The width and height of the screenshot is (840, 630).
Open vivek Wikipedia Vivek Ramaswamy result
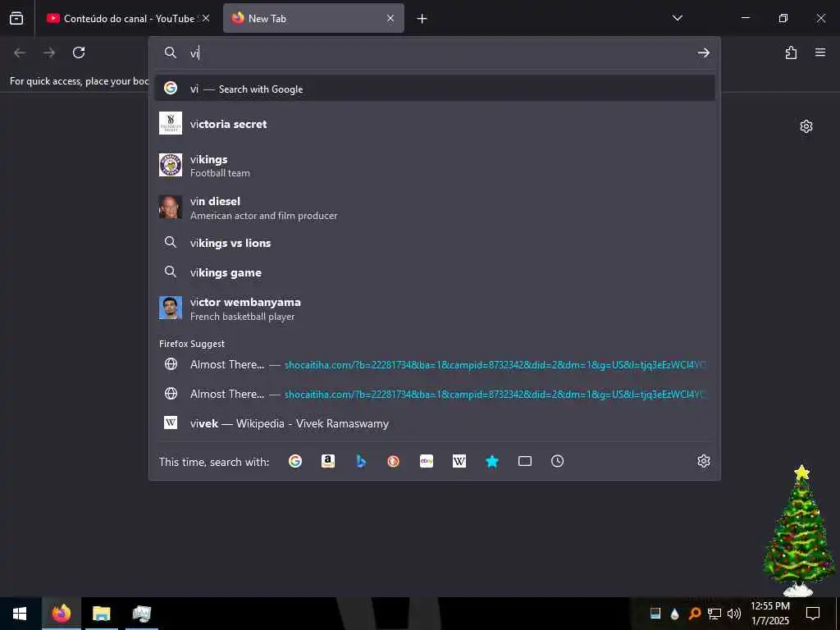click(x=435, y=423)
